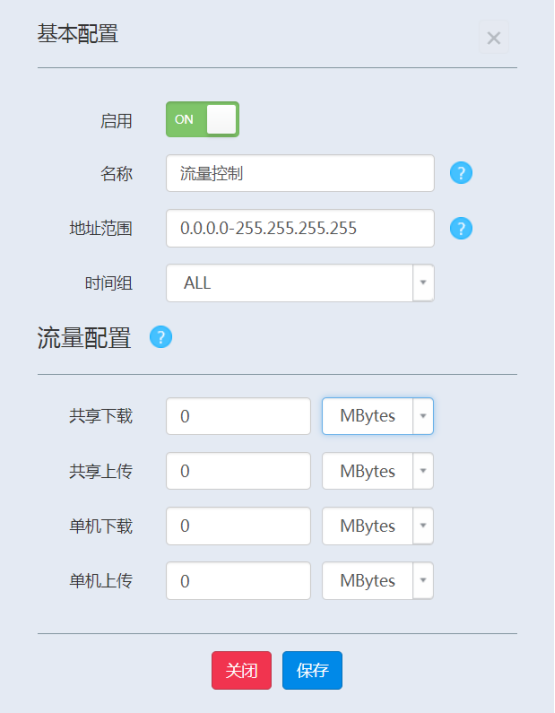Open the 单机下载 MBytes unit dropdown
The image size is (555, 713).
(378, 526)
